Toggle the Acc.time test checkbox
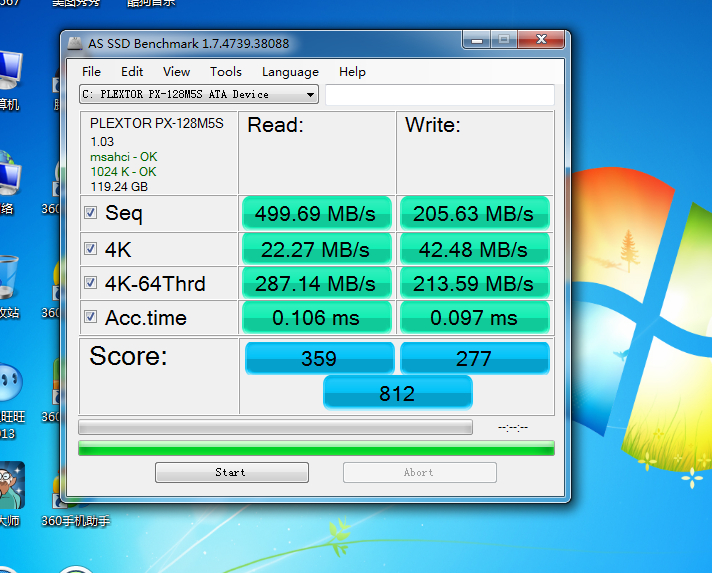Screen dimensions: 712x573 point(90,316)
